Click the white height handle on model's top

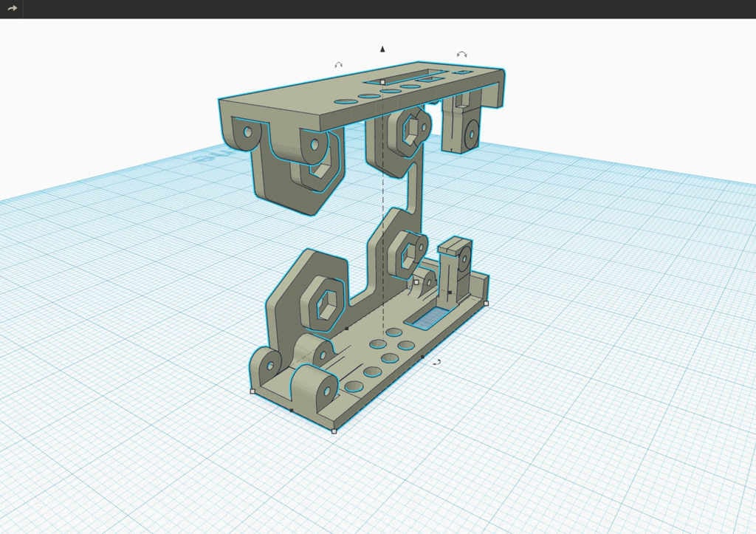click(383, 82)
